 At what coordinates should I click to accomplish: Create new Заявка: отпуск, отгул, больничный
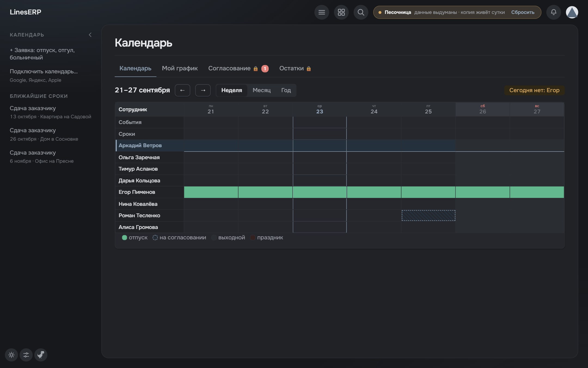pos(42,54)
